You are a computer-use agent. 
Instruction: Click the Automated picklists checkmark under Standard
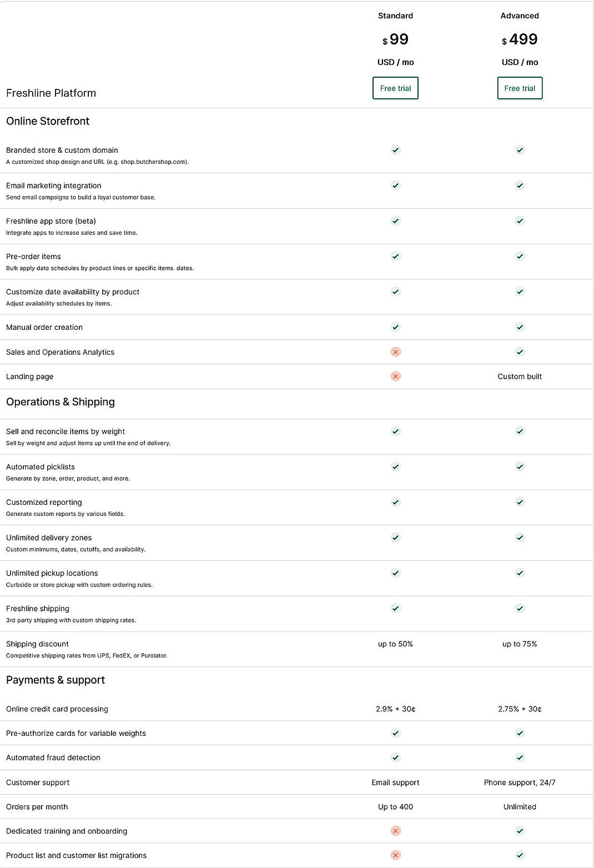(395, 466)
